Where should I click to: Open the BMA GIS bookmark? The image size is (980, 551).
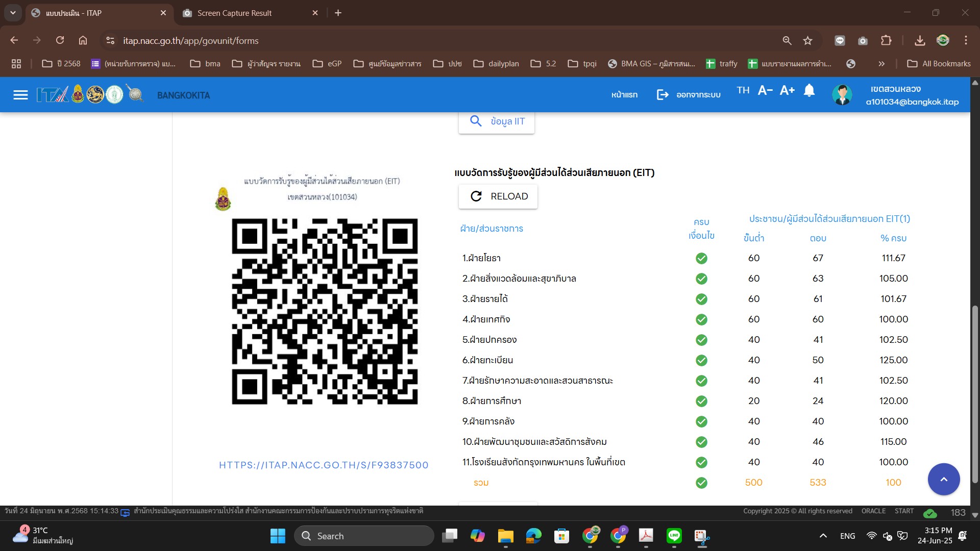click(x=651, y=64)
